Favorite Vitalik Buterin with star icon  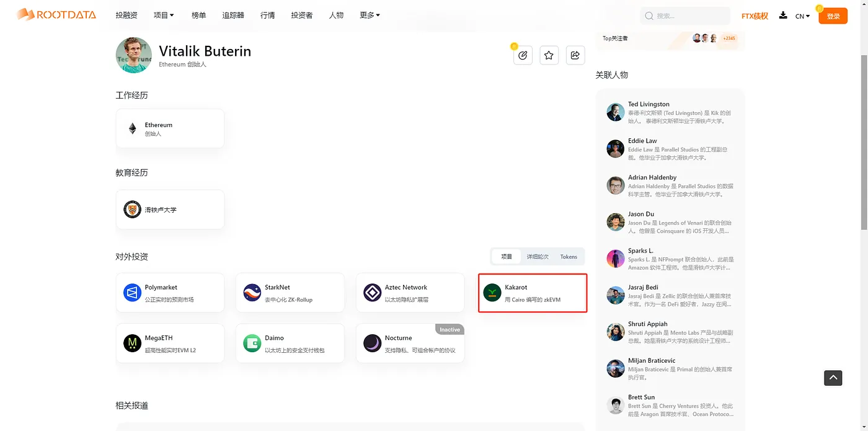click(x=549, y=55)
